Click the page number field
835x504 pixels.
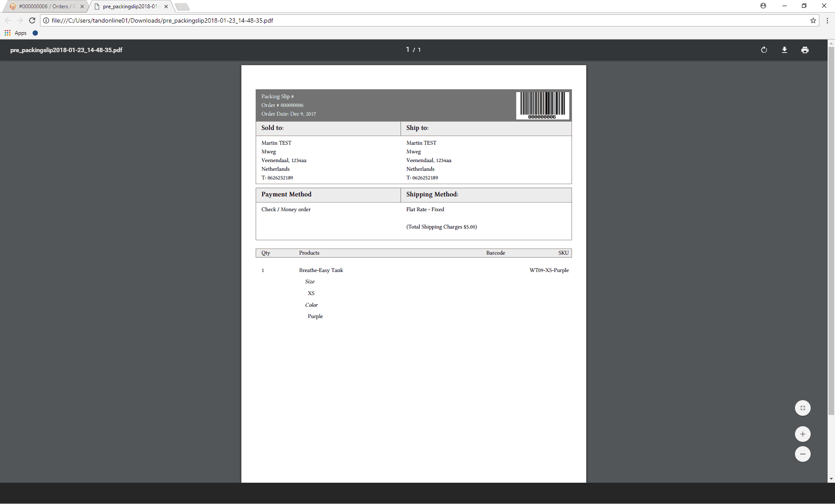point(407,50)
